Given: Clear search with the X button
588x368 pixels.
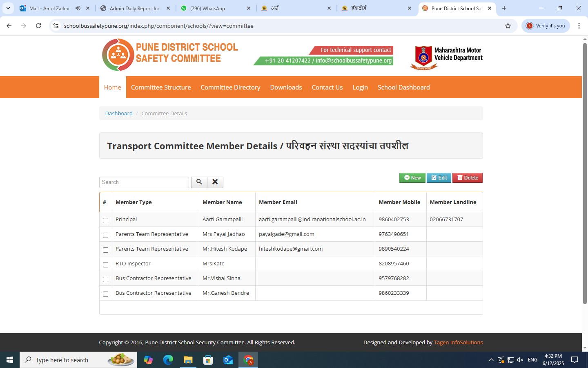Looking at the screenshot, I should (215, 182).
